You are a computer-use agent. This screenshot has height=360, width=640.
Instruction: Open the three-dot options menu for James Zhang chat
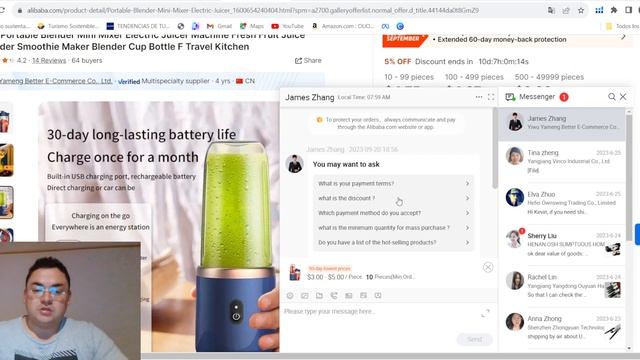click(x=479, y=97)
